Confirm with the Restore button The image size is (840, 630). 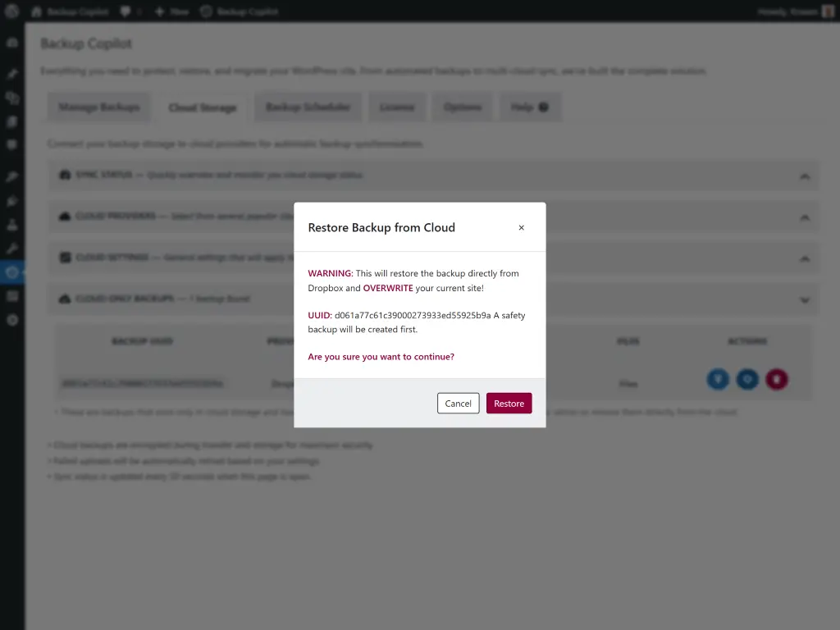pos(509,403)
